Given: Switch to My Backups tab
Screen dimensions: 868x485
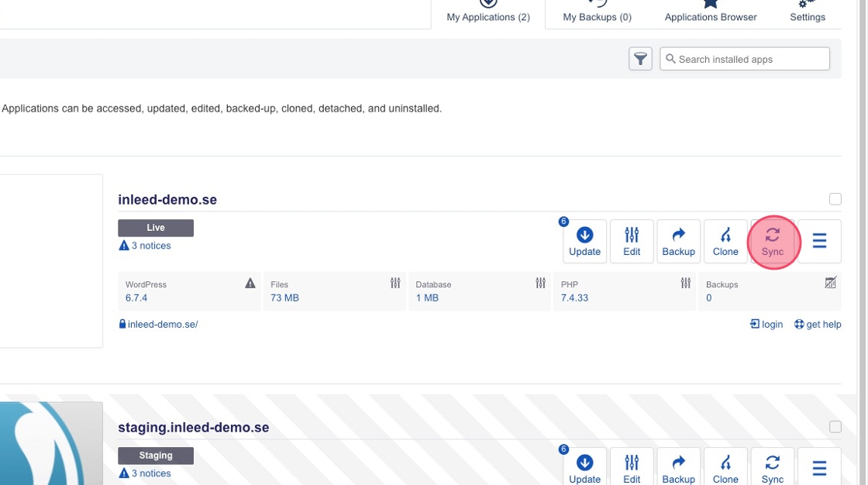Looking at the screenshot, I should pyautogui.click(x=597, y=16).
